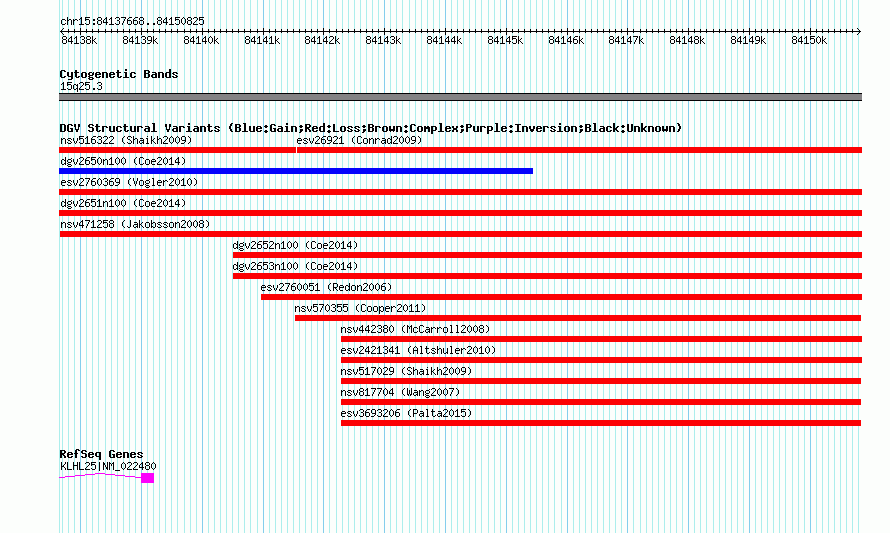Image resolution: width=890 pixels, height=533 pixels.
Task: Select the red esv2760369 loss bar
Action: tap(460, 192)
